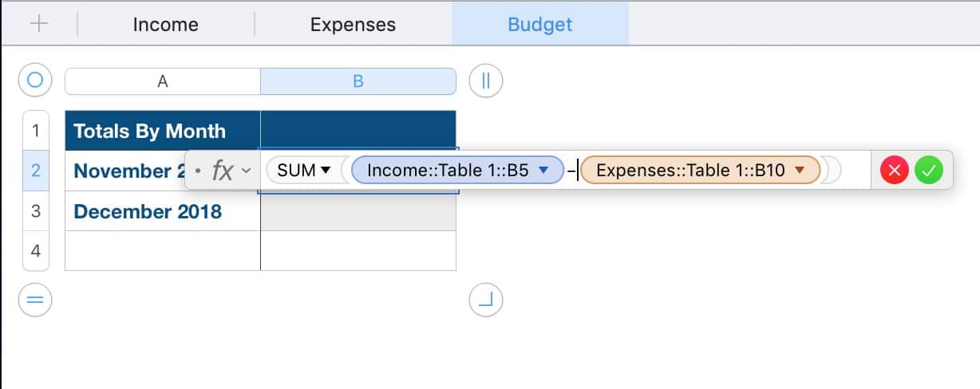Cancel the formula with red X
This screenshot has height=389, width=980.
point(895,170)
